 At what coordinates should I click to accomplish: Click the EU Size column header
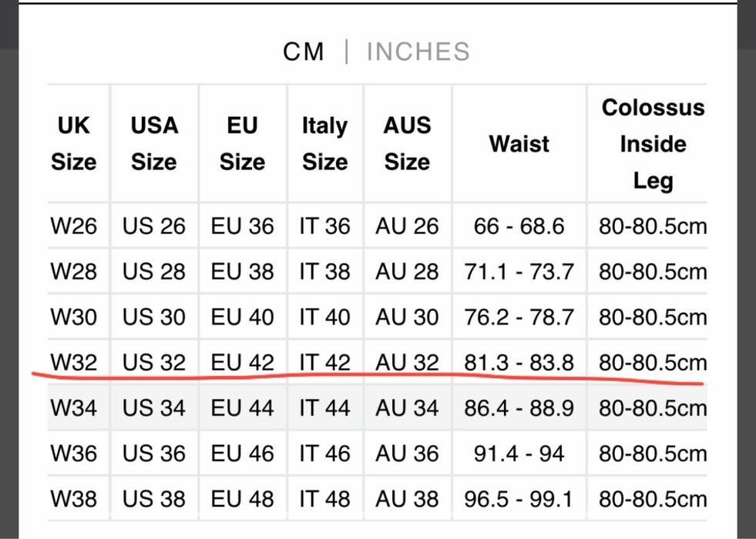242,143
